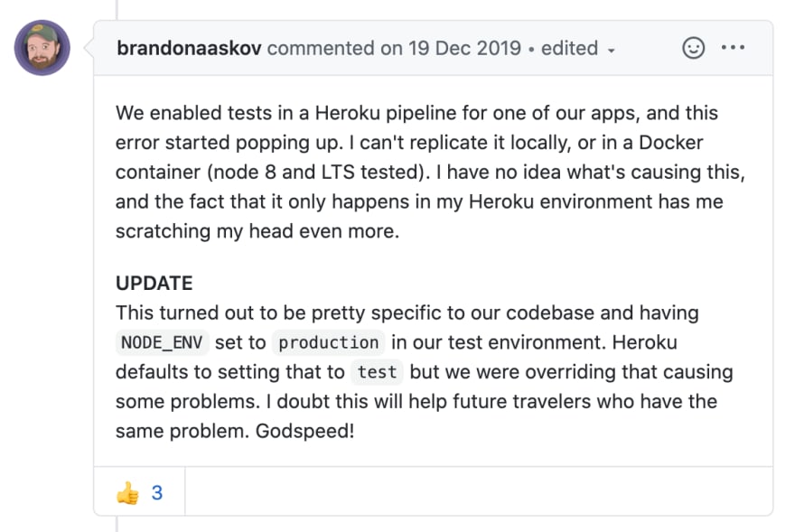Viewport: 795px width, 532px height.
Task: Click the empty reactions bar area
Action: (x=479, y=491)
